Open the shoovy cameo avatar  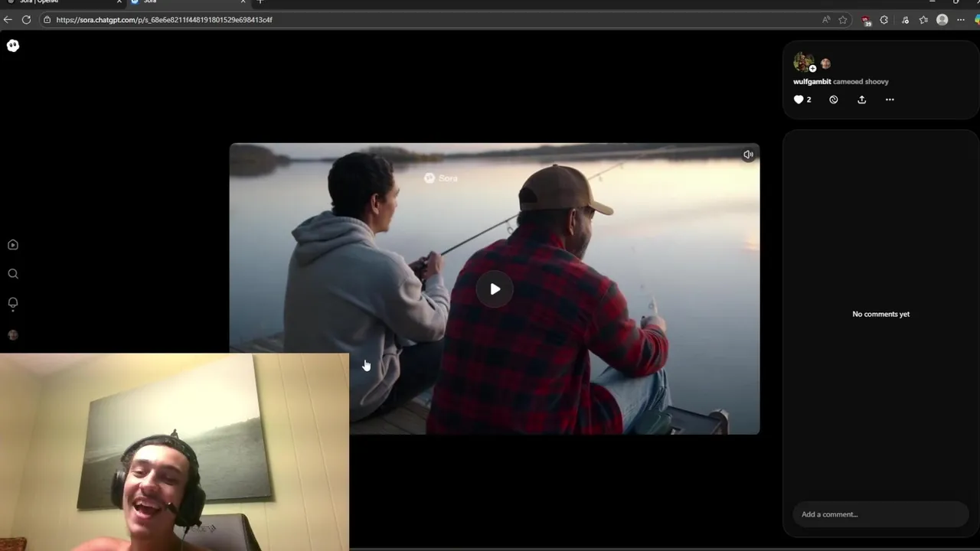[825, 64]
